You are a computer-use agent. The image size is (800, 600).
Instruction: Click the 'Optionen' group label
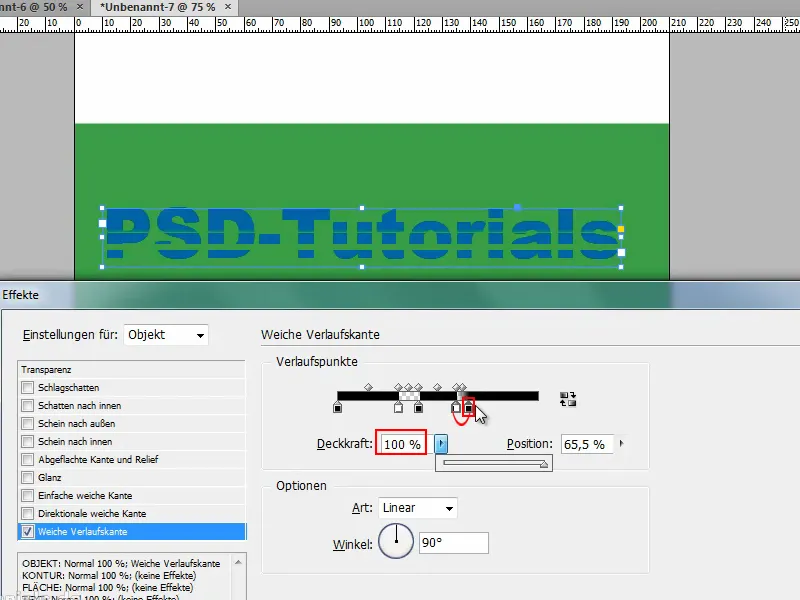point(301,486)
